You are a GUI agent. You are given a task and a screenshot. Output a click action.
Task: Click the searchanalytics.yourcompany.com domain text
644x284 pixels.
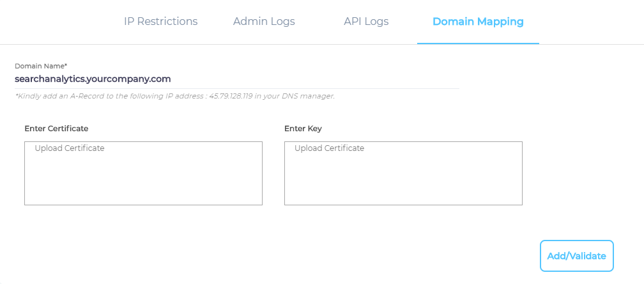tap(93, 79)
